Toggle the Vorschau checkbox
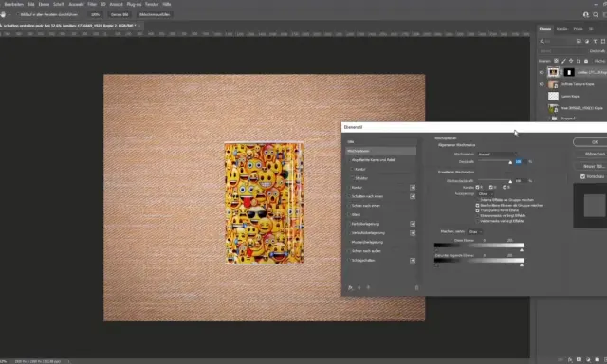 coord(582,176)
